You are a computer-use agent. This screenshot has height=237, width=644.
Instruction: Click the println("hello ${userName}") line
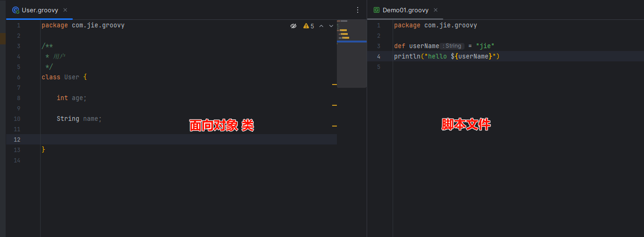[447, 56]
